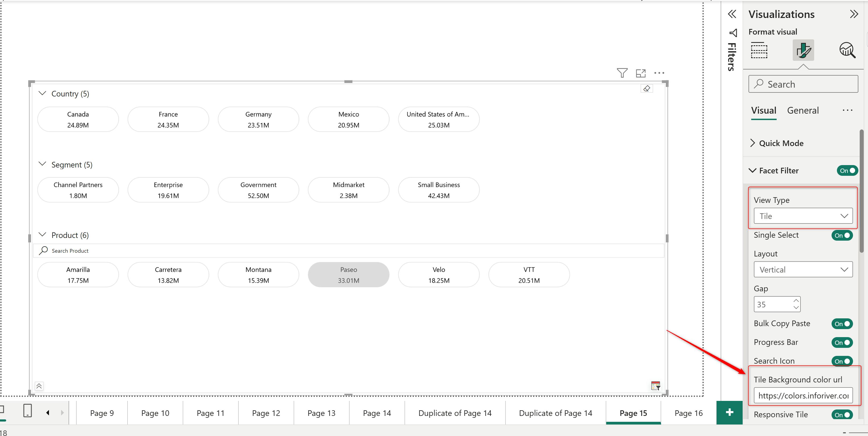Open the More options ellipsis on visual
Viewport: 868px width, 436px height.
tap(659, 73)
